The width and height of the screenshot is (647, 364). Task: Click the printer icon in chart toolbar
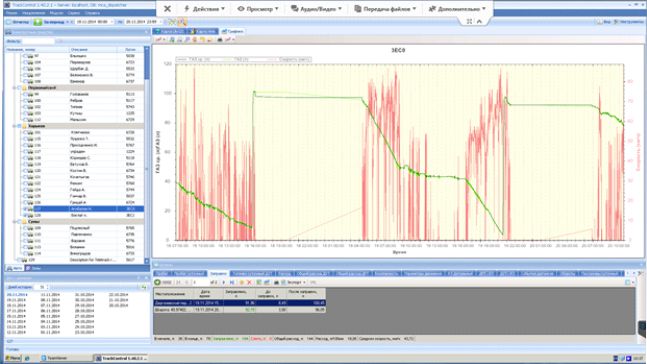point(220,40)
